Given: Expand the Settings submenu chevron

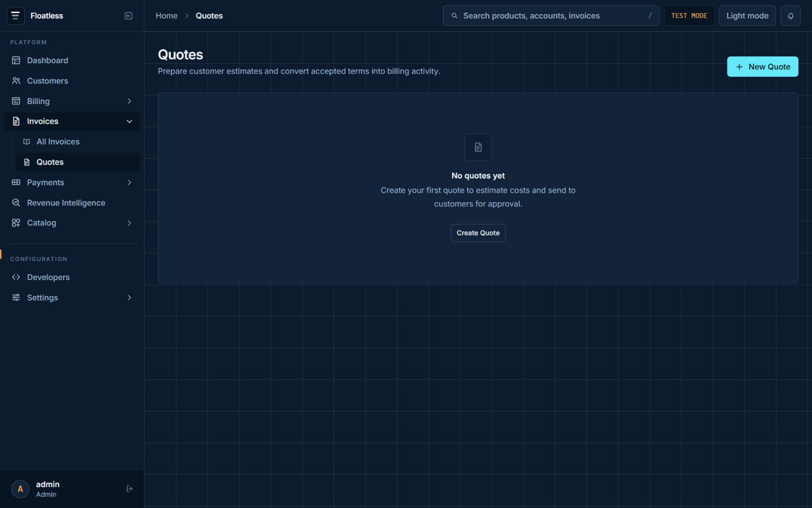Looking at the screenshot, I should (129, 297).
